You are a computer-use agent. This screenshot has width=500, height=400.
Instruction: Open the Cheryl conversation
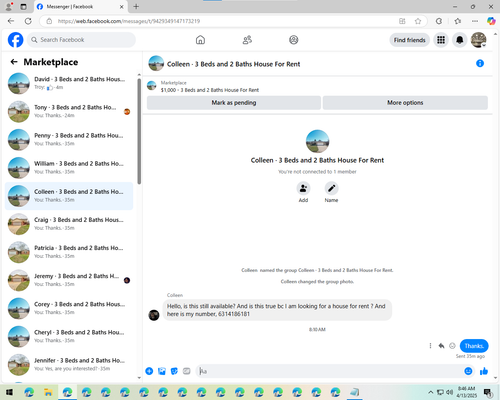[x=69, y=336]
